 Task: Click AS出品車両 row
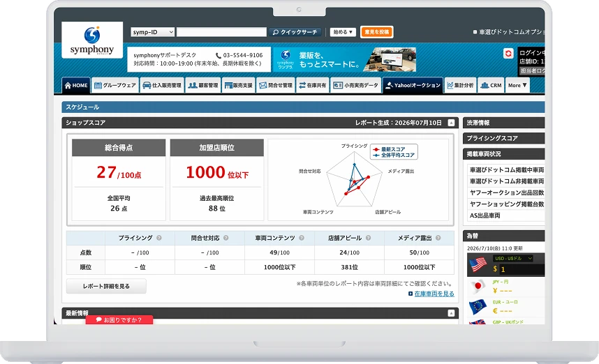coord(506,215)
